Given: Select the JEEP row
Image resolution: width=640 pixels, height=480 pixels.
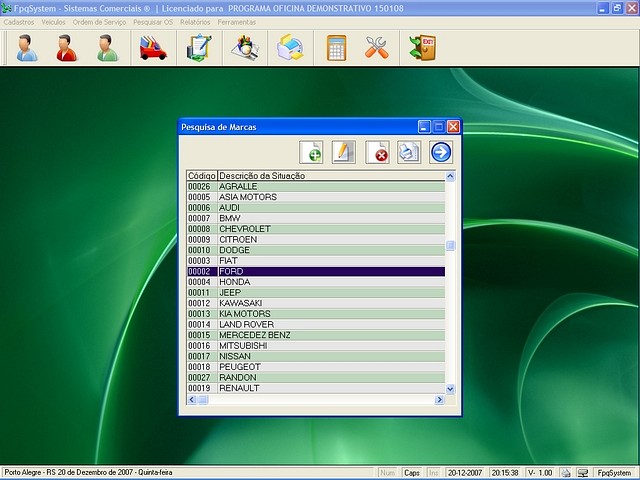Looking at the screenshot, I should [x=316, y=293].
